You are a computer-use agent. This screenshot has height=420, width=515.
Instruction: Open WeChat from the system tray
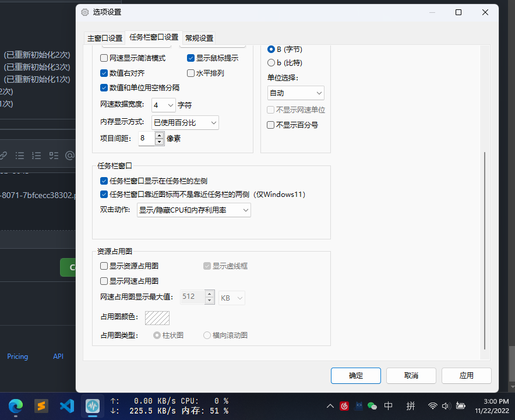(x=372, y=406)
